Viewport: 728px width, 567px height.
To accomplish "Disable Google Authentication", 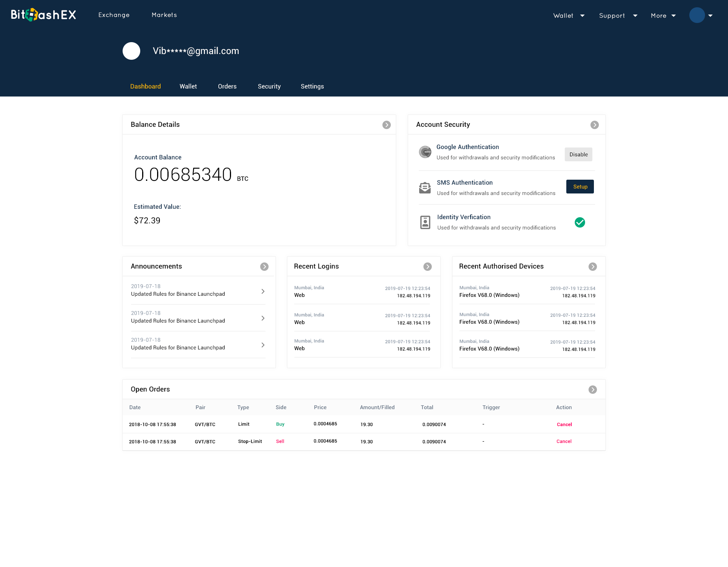I will [x=578, y=154].
